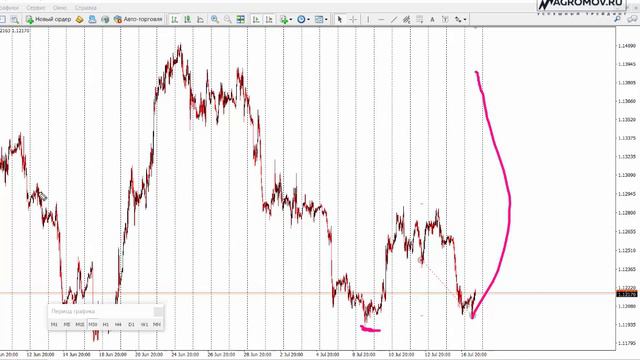The image size is (640, 360).
Task: Switch chart to candlestick type
Action: click(x=187, y=19)
